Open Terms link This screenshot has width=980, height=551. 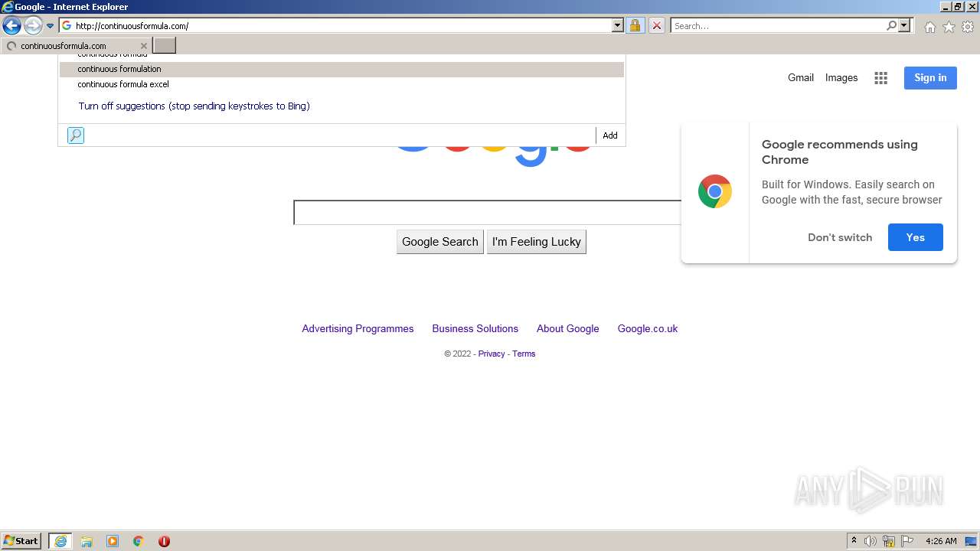524,354
